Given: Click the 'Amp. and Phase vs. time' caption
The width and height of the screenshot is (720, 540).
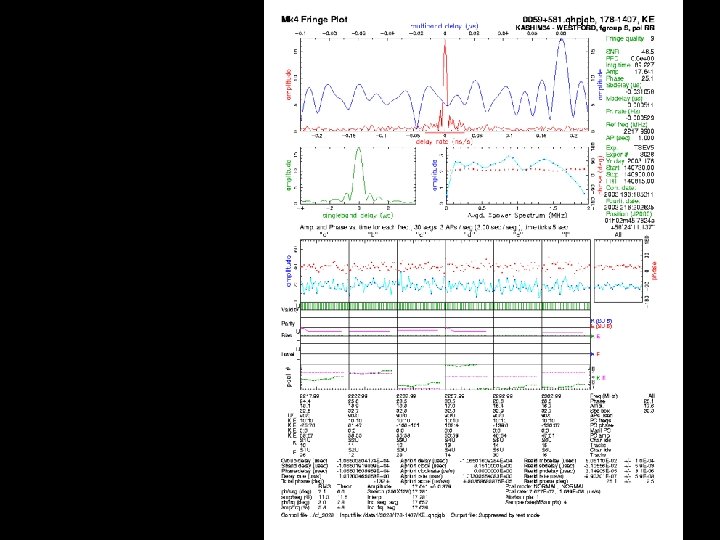Looking at the screenshot, I should 434,227.
